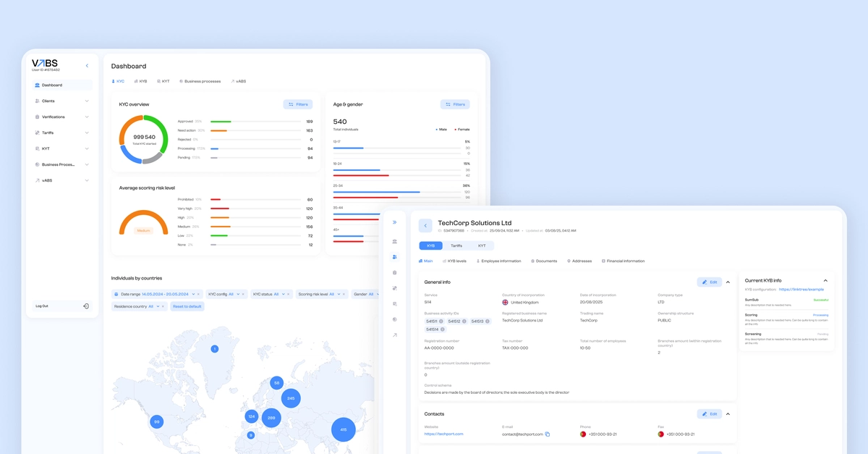The width and height of the screenshot is (868, 454).
Task: Click the map cluster marker showing 415
Action: click(344, 430)
